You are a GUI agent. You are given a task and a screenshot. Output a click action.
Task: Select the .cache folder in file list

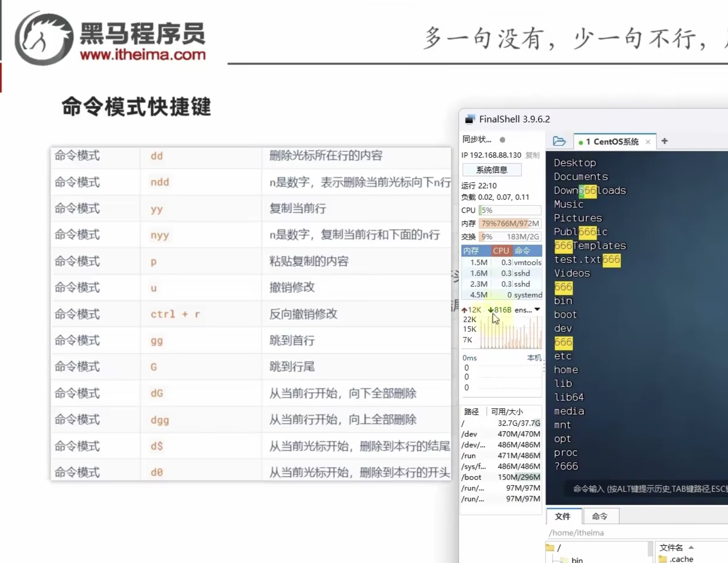tap(677, 559)
